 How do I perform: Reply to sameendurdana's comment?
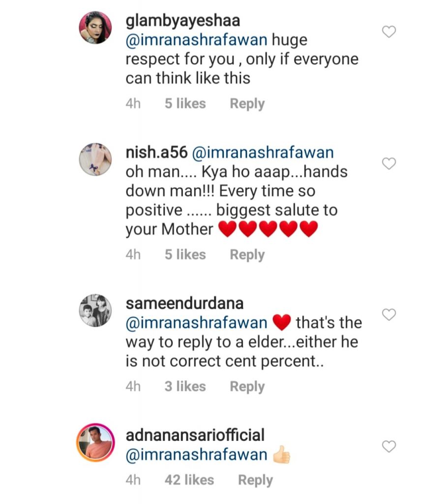click(x=247, y=387)
